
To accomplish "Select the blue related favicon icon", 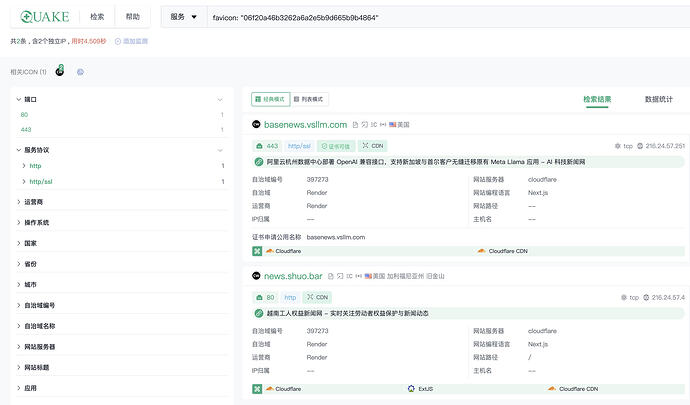I will pos(80,72).
